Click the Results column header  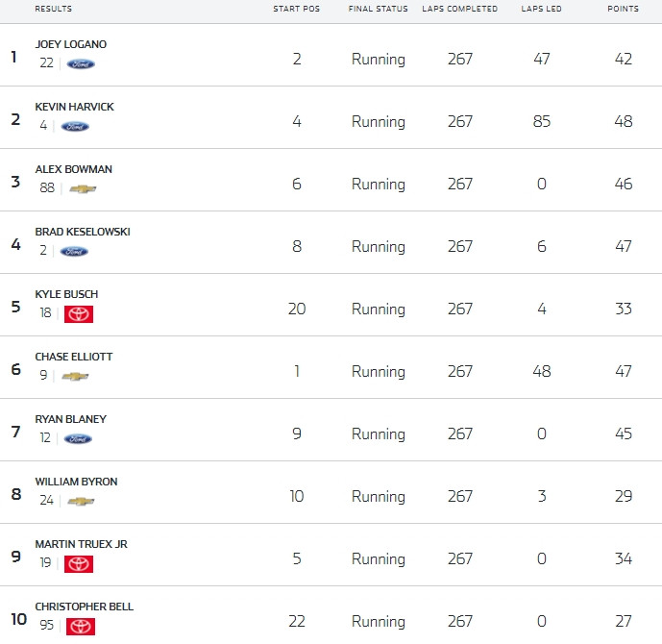pos(53,9)
